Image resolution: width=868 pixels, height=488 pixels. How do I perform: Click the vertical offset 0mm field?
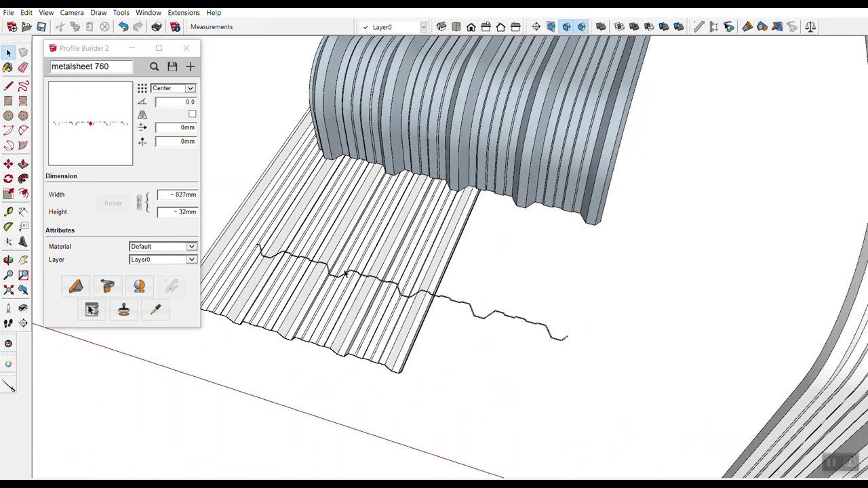pos(176,141)
